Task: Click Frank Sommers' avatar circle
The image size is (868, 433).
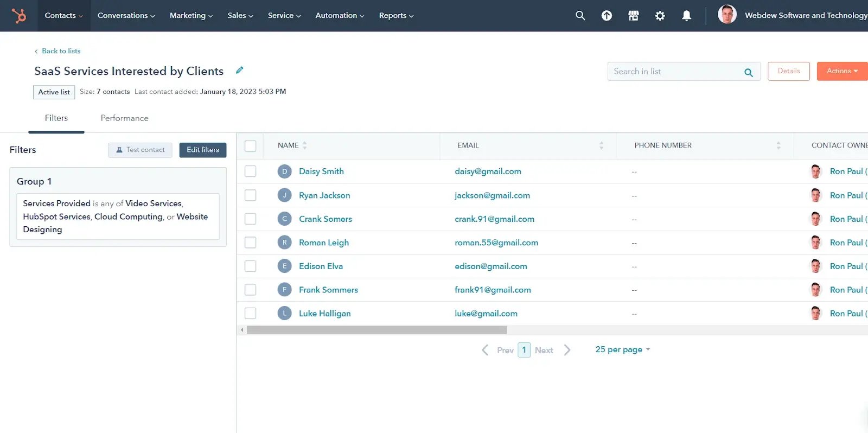Action: click(284, 290)
